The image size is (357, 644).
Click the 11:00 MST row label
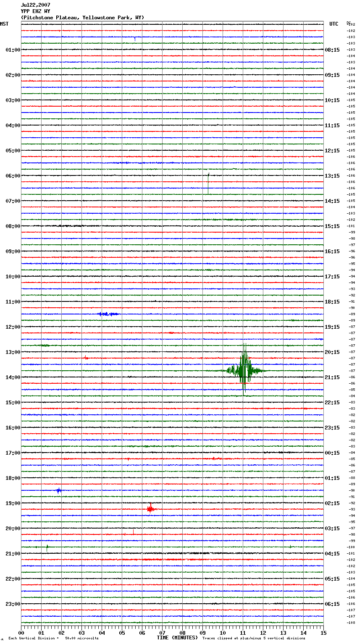tap(13, 302)
